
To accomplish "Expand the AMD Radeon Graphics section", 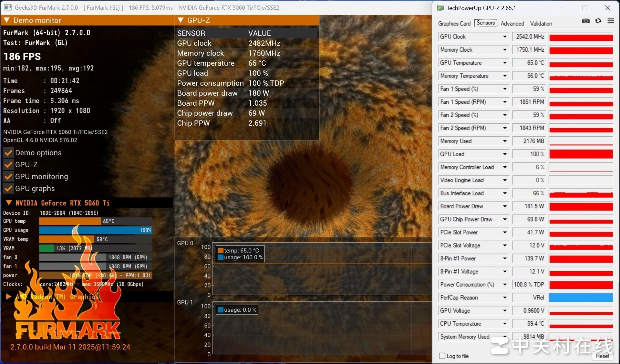I will [x=9, y=296].
